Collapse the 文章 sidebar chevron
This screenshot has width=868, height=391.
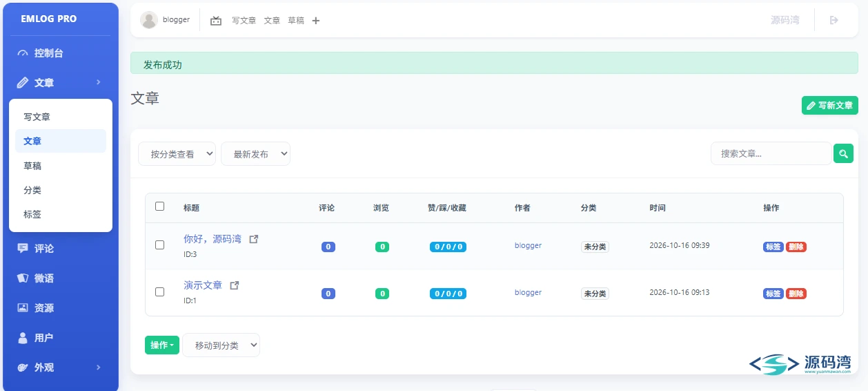[99, 83]
